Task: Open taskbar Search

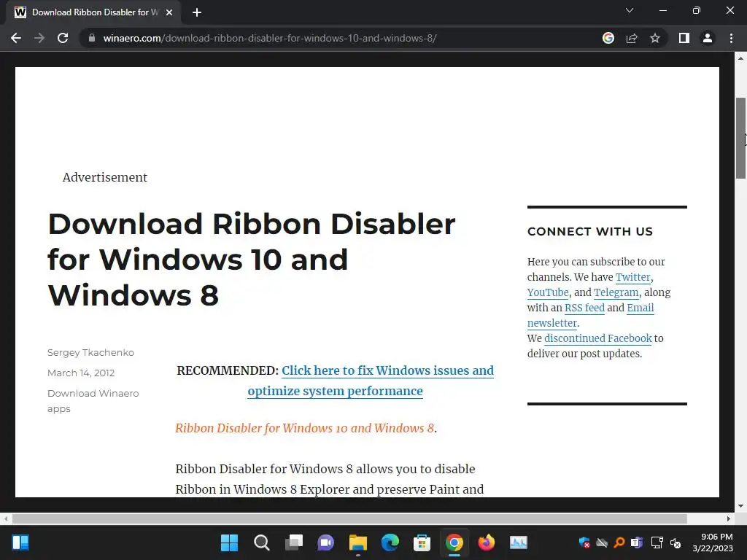Action: pos(262,542)
